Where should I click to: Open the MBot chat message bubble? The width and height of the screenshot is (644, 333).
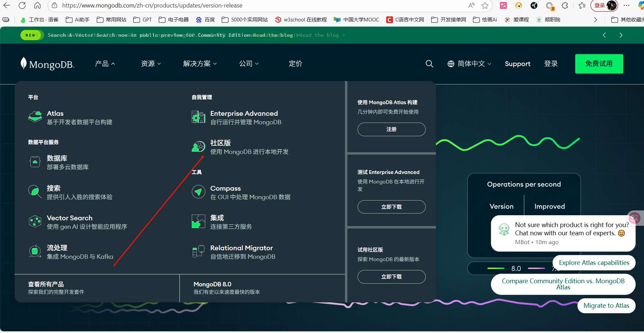[563, 234]
